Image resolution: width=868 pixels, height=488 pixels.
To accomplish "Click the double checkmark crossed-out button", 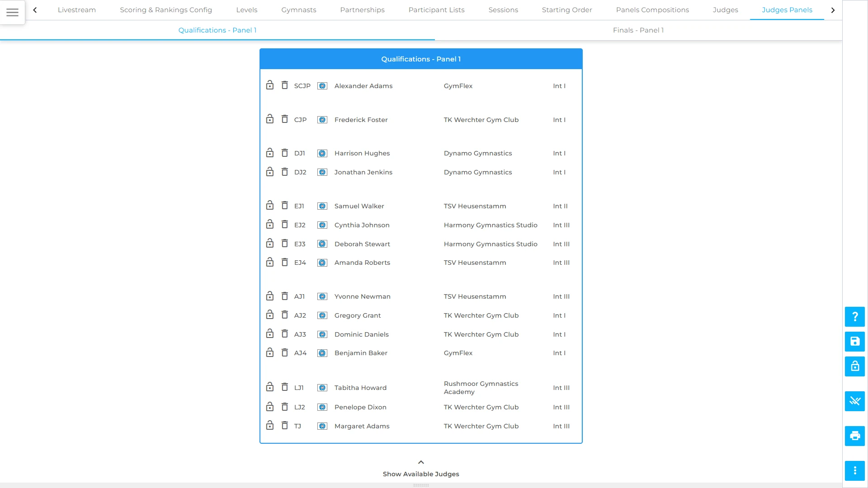I will [x=854, y=401].
